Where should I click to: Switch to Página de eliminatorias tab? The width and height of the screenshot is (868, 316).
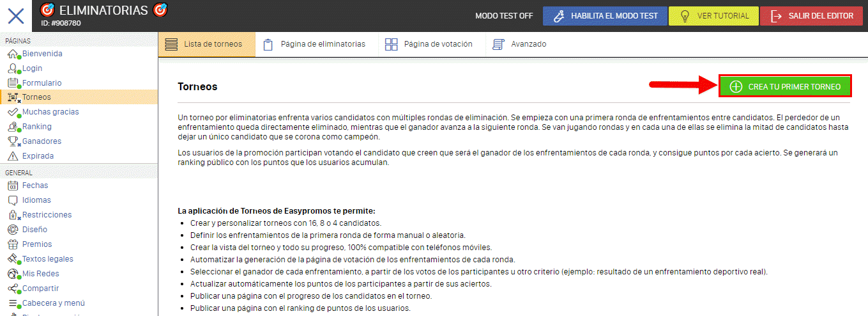[314, 44]
